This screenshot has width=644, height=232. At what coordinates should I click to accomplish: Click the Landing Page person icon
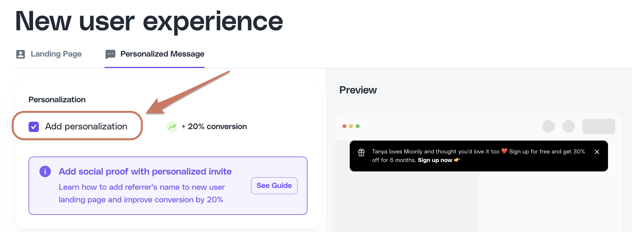[x=21, y=54]
